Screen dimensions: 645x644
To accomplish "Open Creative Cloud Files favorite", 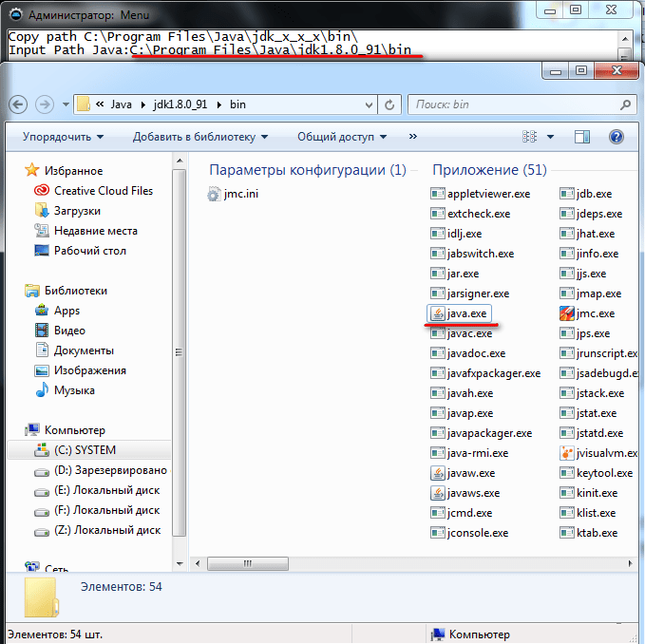I will (104, 191).
